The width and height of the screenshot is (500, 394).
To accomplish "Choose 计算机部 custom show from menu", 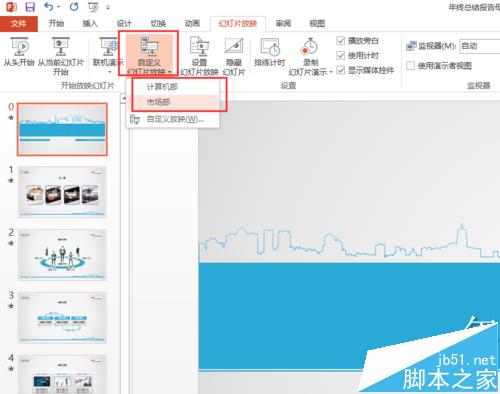I will click(173, 87).
